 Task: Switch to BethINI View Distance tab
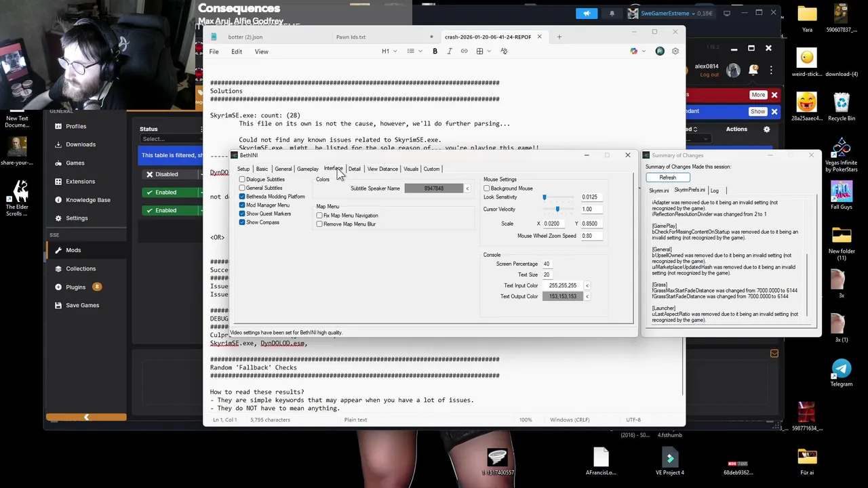382,169
